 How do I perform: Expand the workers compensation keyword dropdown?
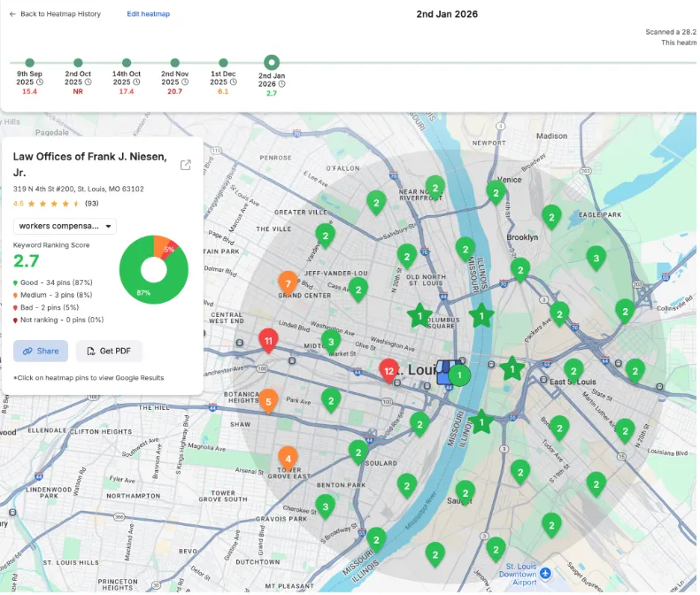65,226
